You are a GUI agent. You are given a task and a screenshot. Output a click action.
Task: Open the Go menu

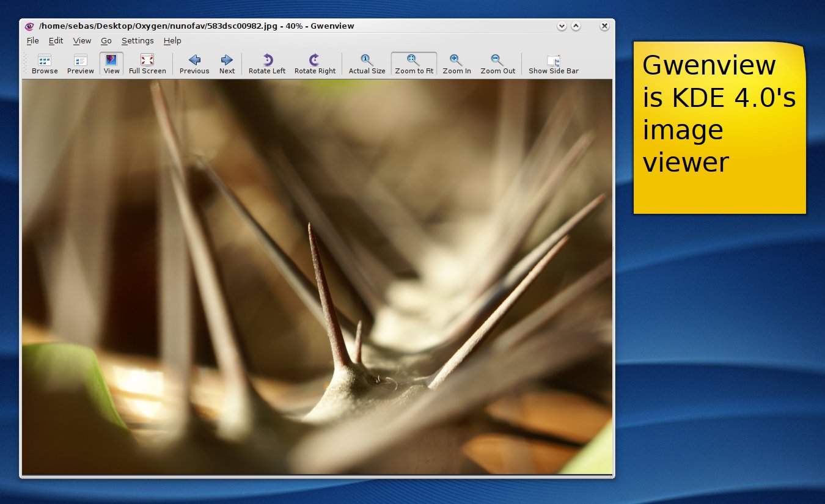106,41
